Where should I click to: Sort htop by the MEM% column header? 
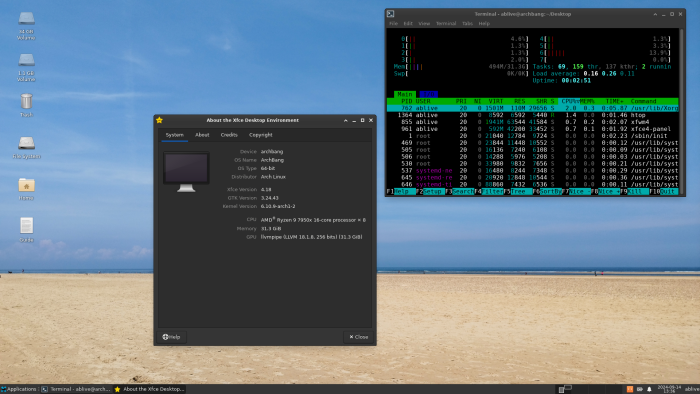587,101
